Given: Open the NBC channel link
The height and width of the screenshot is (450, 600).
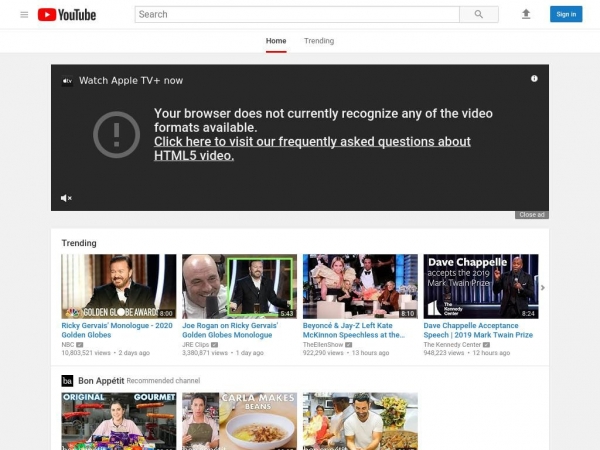Looking at the screenshot, I should 68,345.
